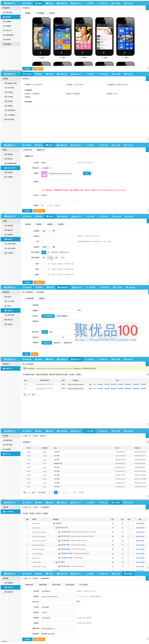
Task: Open 分类管理 sidebar icon in template screen
Action: [x=4, y=21]
